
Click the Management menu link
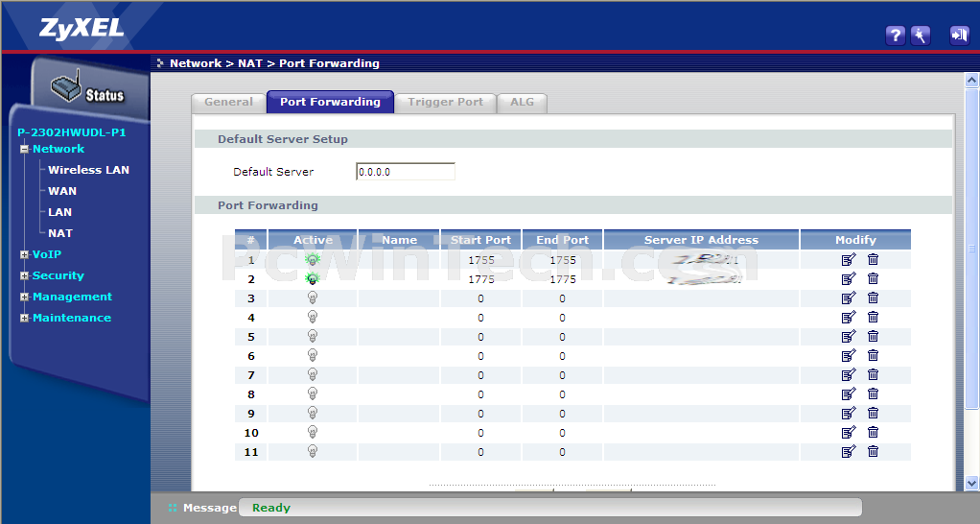click(x=73, y=297)
